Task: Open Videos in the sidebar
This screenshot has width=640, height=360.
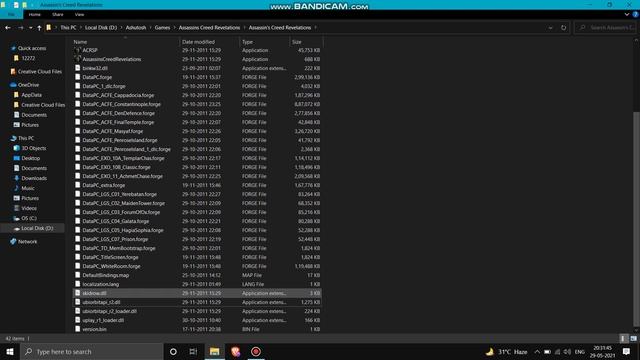Action: click(x=29, y=208)
